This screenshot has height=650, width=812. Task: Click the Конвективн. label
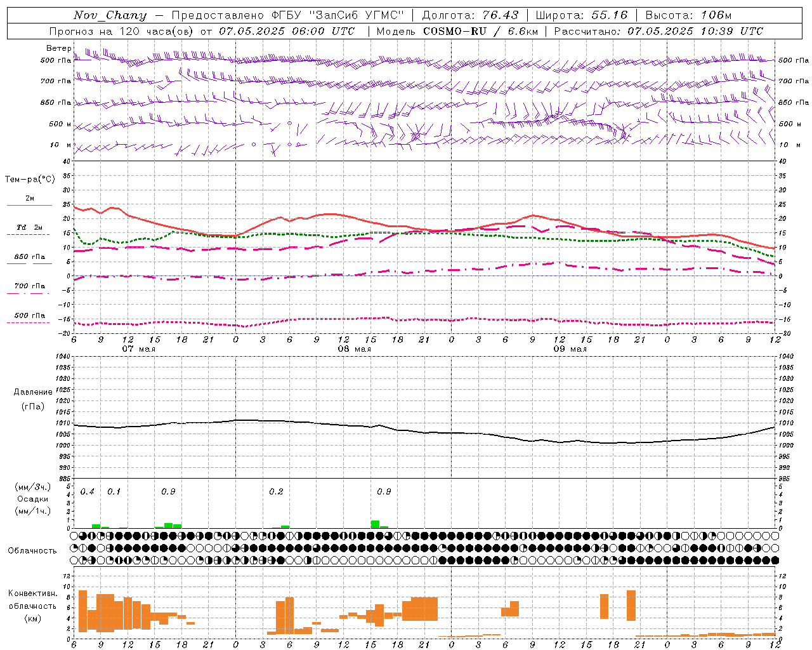33,594
